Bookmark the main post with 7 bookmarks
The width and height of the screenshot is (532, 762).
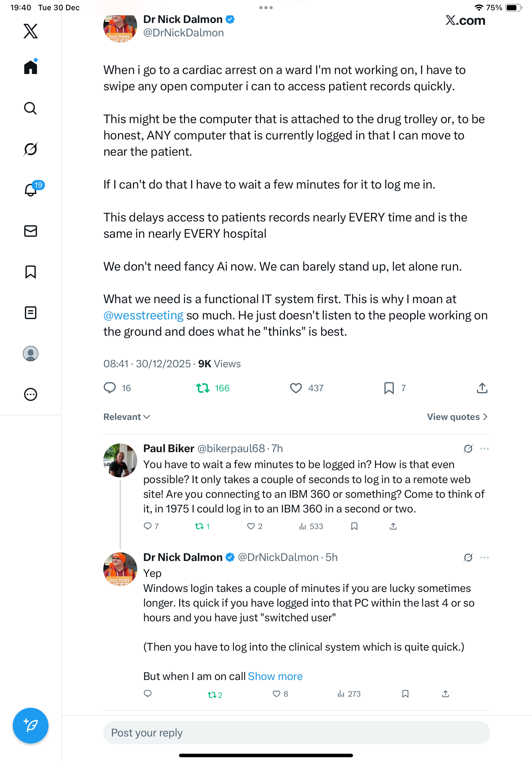coord(389,388)
